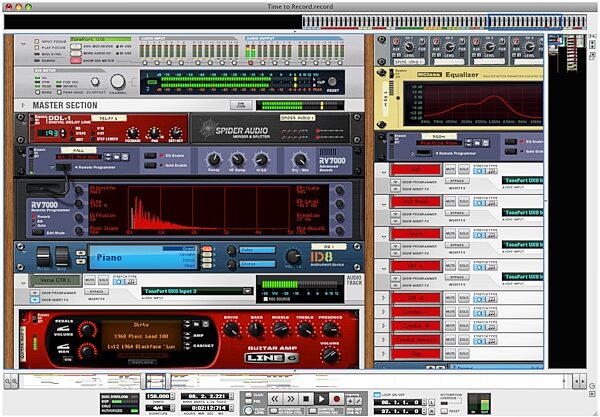The image size is (600, 417).
Task: Solo the Verse GTR L track
Action: 103,280
